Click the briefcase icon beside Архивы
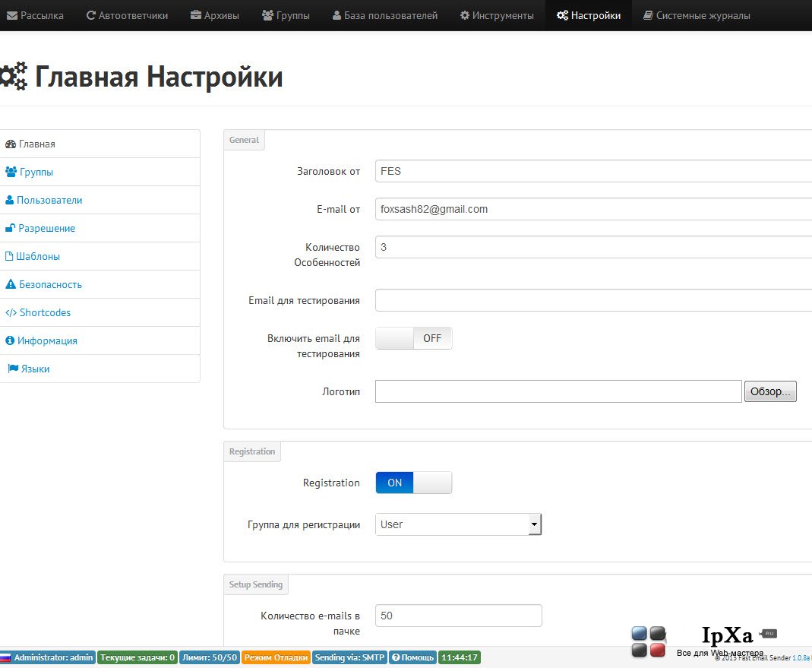Image resolution: width=812 pixels, height=668 pixels. pyautogui.click(x=196, y=15)
